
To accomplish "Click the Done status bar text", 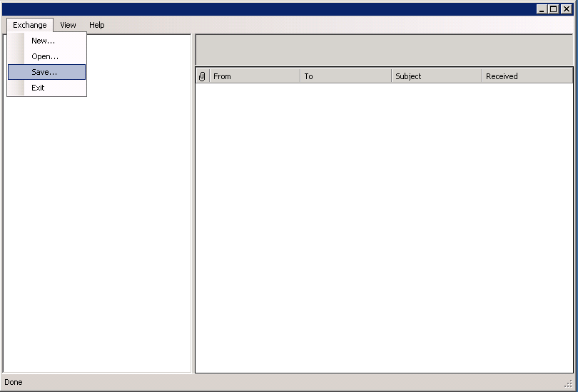I will [x=14, y=382].
